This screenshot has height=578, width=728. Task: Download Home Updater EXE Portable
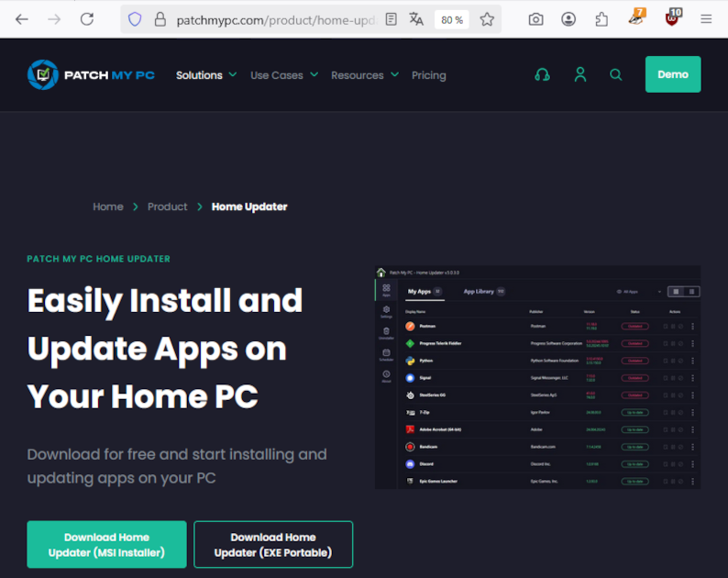pyautogui.click(x=273, y=545)
